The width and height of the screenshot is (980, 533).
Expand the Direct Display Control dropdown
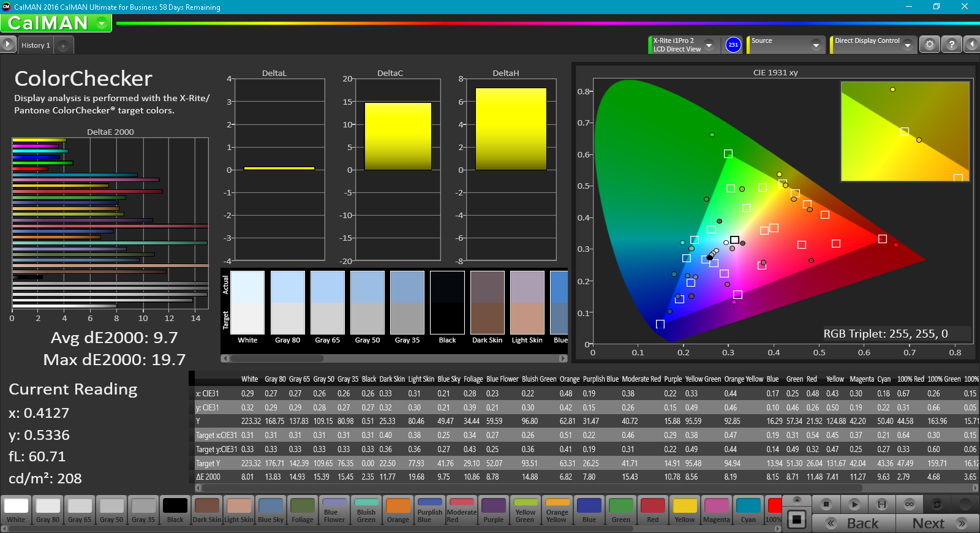tap(908, 45)
